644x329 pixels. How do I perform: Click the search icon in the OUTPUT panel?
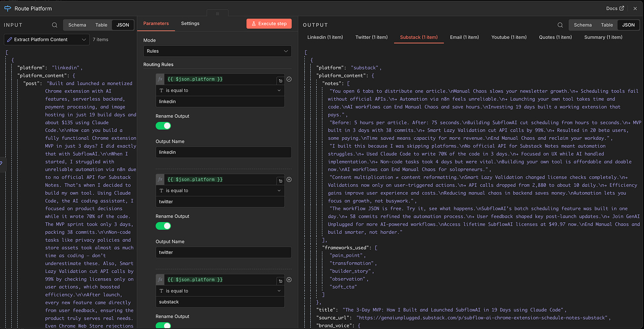click(x=560, y=25)
